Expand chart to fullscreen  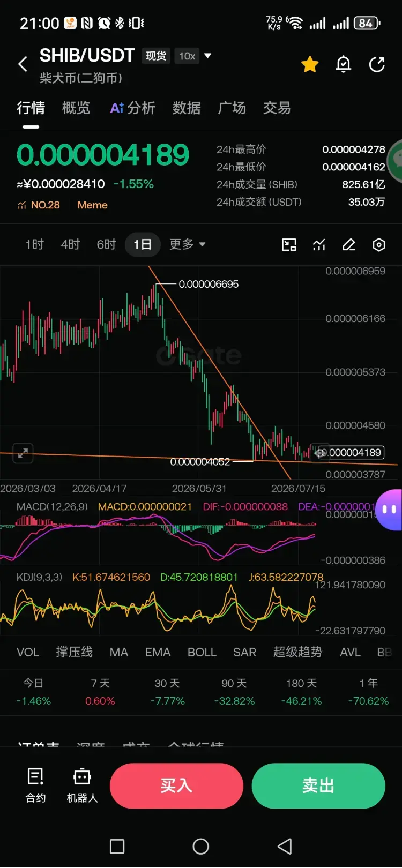coord(23,453)
